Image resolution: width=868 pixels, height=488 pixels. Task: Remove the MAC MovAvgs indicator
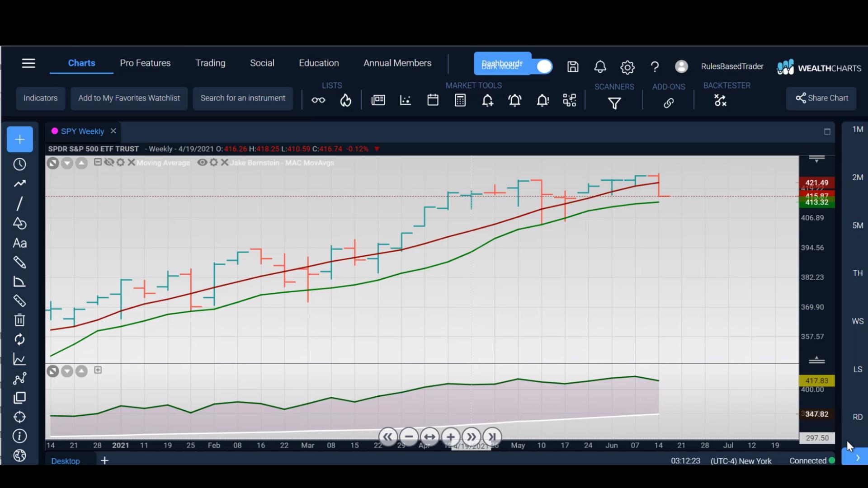pyautogui.click(x=225, y=162)
